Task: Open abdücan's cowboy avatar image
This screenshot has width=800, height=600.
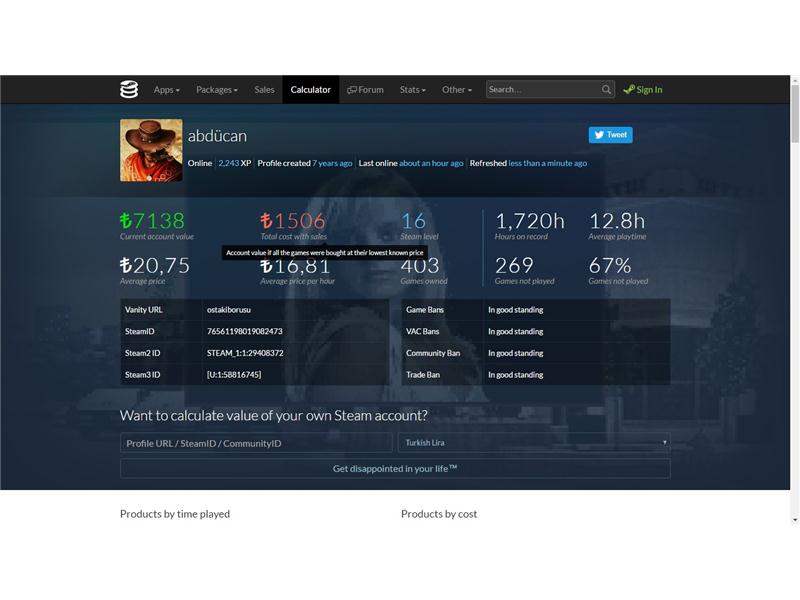Action: coord(151,150)
